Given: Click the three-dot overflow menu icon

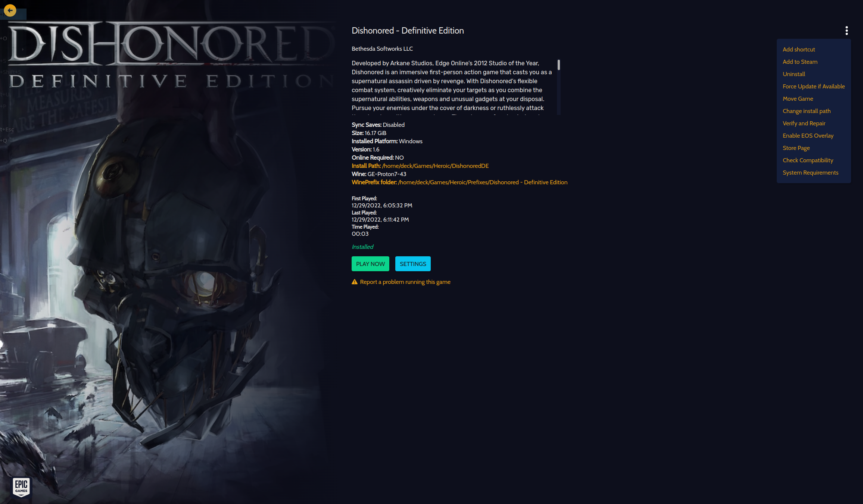Looking at the screenshot, I should pyautogui.click(x=846, y=30).
